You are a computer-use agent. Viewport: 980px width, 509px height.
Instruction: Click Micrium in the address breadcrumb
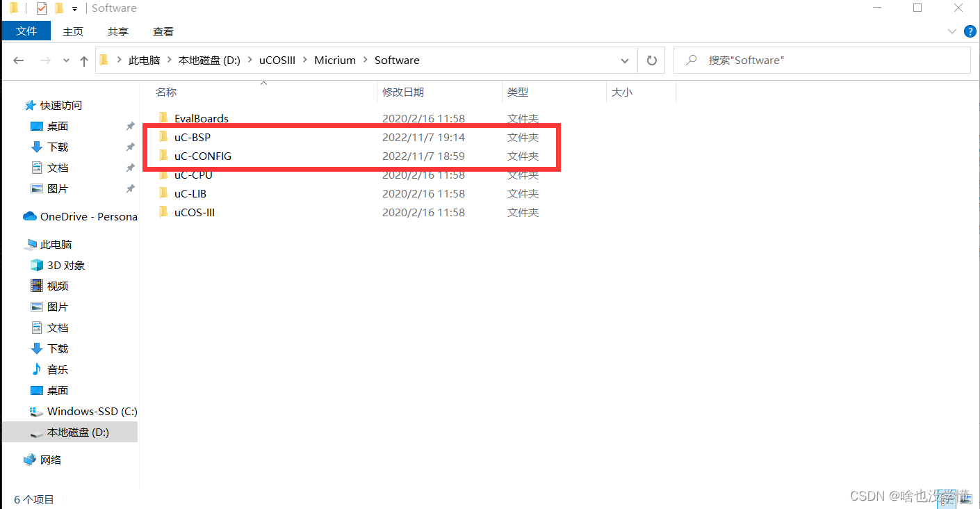pyautogui.click(x=335, y=60)
